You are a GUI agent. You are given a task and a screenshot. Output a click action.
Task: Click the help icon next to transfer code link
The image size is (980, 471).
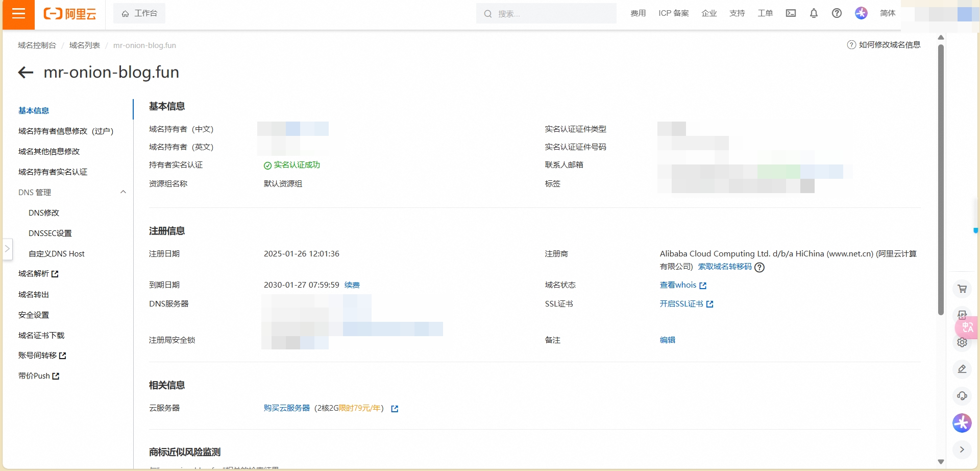[x=759, y=267]
